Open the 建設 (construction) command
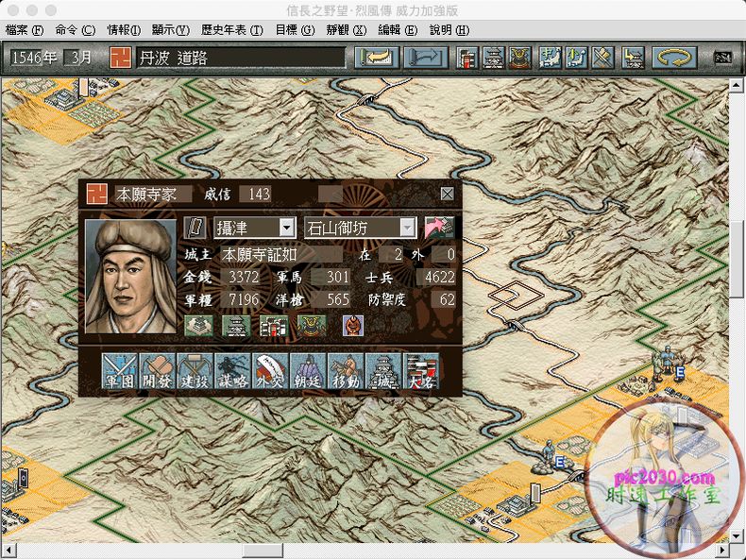Screen dimensions: 746x560 click(x=195, y=371)
